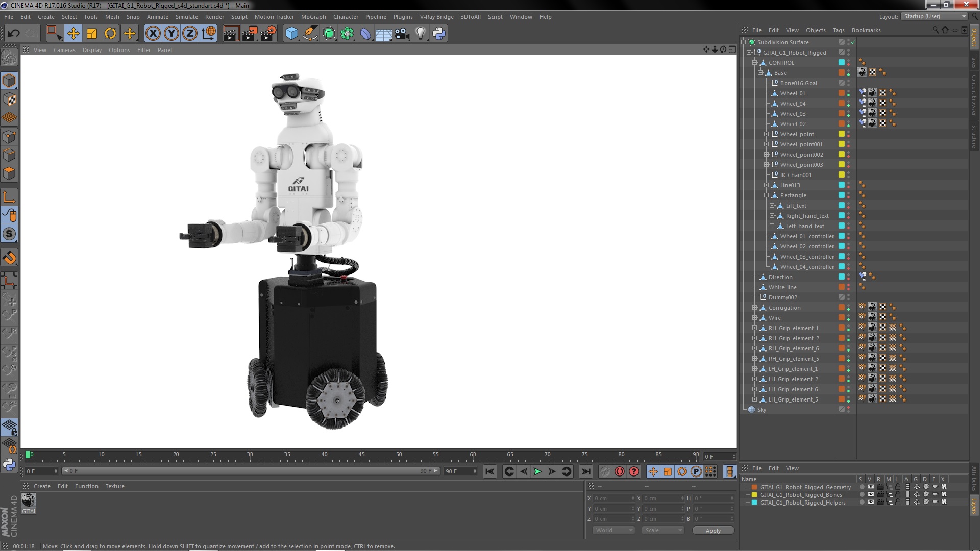Click the orange layer color of Wire
Screen dimensions: 980x551
[842, 318]
